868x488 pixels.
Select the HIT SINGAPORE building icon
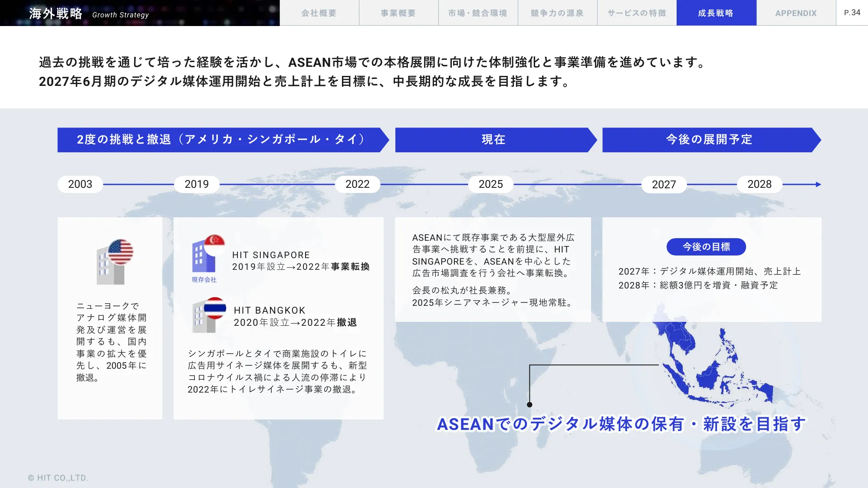(x=204, y=257)
